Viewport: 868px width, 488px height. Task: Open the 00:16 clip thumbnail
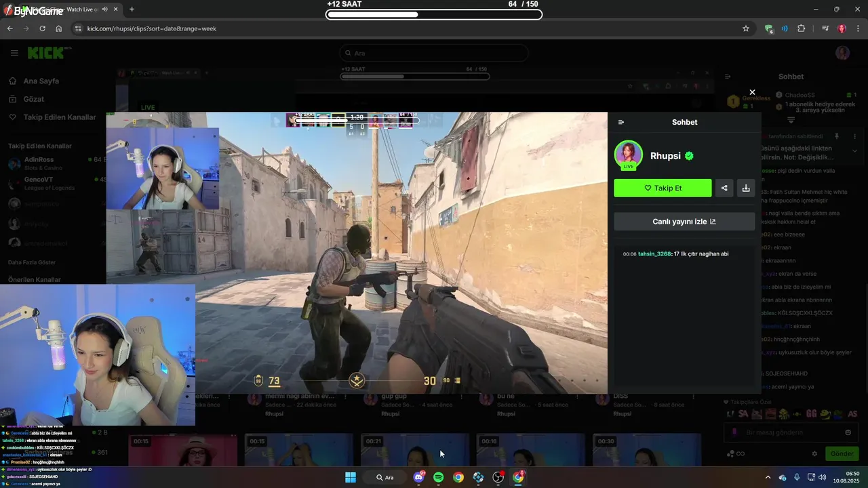(x=530, y=450)
